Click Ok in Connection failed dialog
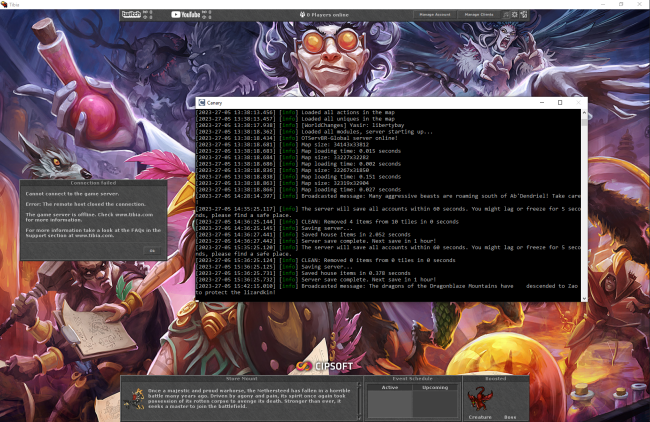 [x=152, y=250]
